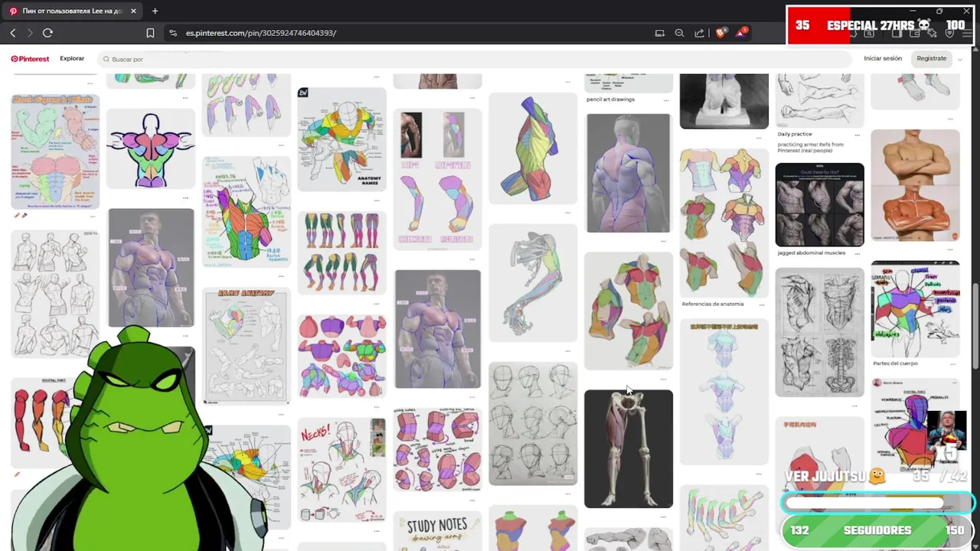Click the Iniciar sesión button
Image resolution: width=980 pixels, height=551 pixels.
click(x=883, y=58)
